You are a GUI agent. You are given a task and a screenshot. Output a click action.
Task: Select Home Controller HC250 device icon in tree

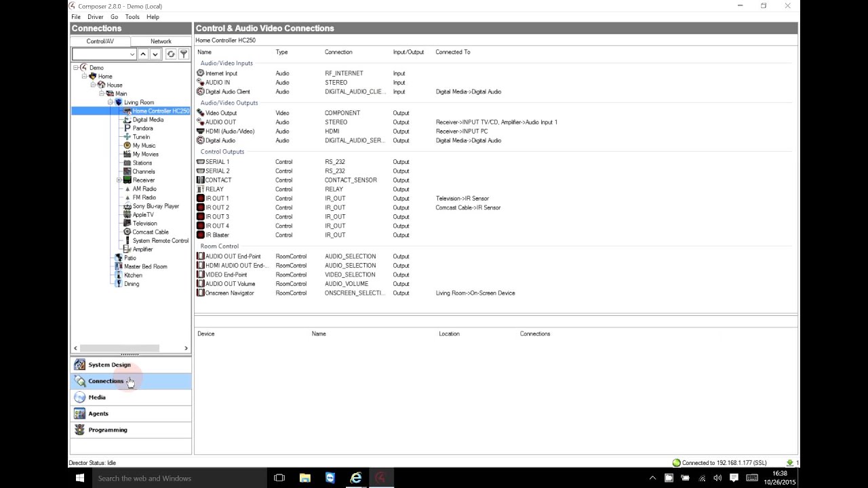click(x=127, y=110)
